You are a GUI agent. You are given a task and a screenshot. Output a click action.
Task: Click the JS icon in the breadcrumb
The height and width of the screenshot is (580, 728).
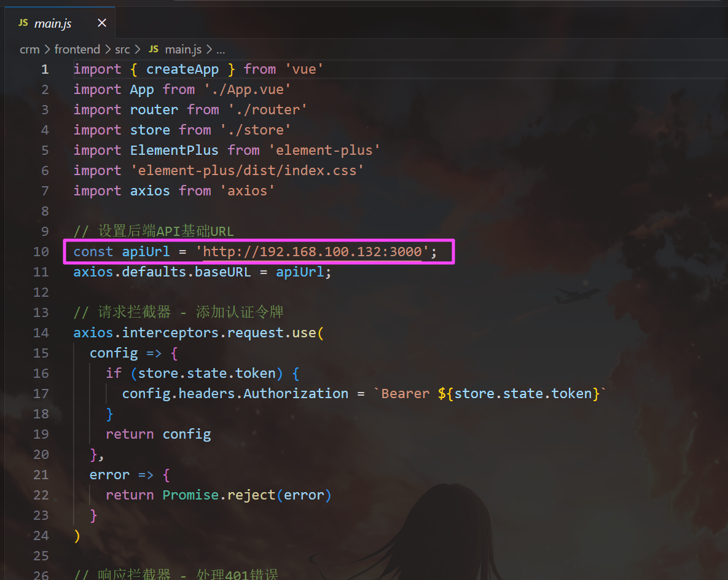(154, 49)
